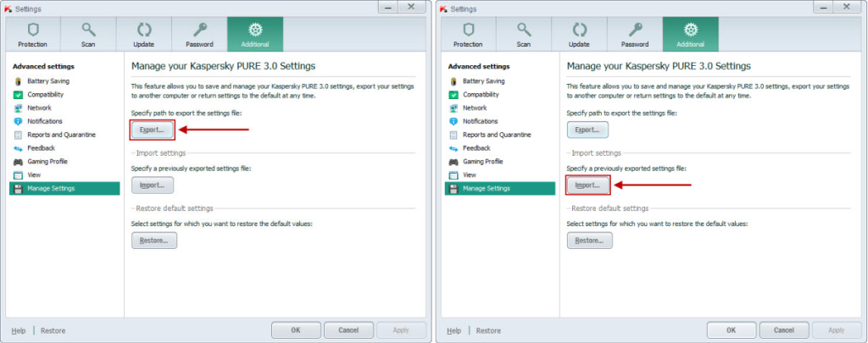
Task: Click Notifications icon in left Settings window
Action: pyautogui.click(x=19, y=121)
